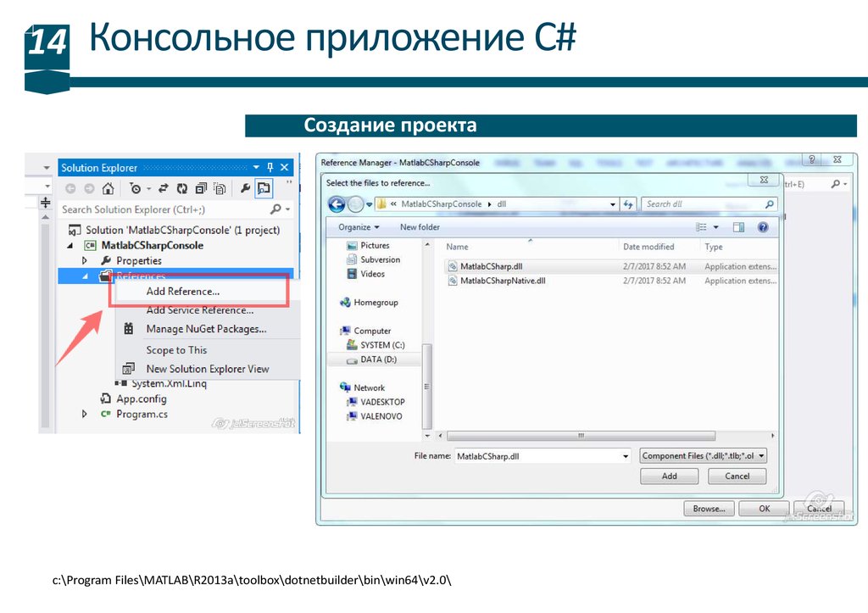Click the horizontal scrollbar in file list
Screen dimensions: 868x613
click(x=580, y=437)
